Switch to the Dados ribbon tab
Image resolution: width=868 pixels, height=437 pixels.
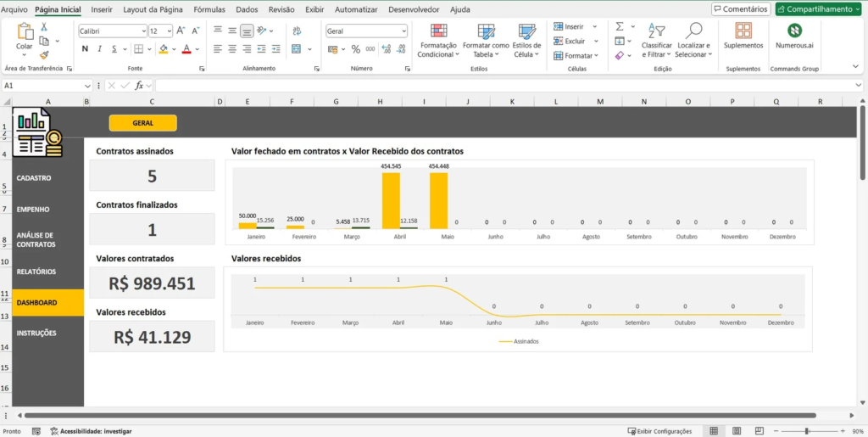[247, 9]
